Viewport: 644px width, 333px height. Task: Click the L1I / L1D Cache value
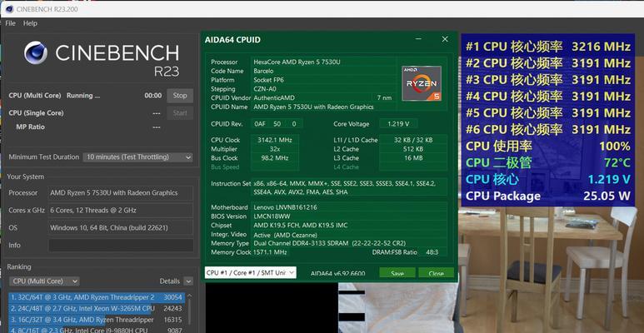tap(413, 140)
